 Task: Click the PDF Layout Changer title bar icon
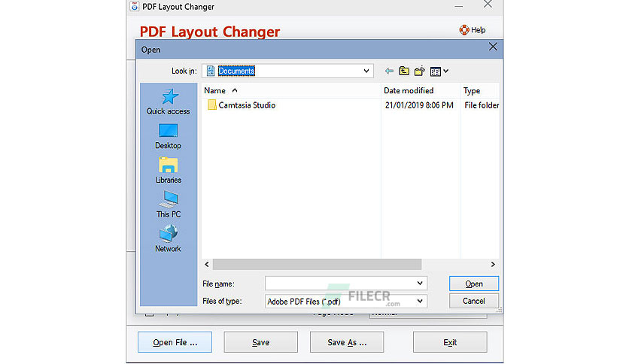(135, 7)
